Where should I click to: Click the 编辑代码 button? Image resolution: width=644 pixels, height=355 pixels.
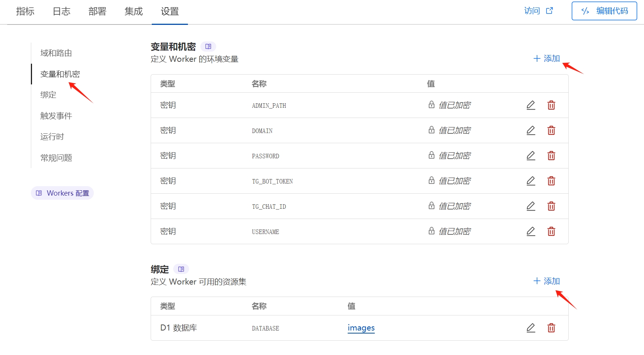(604, 11)
